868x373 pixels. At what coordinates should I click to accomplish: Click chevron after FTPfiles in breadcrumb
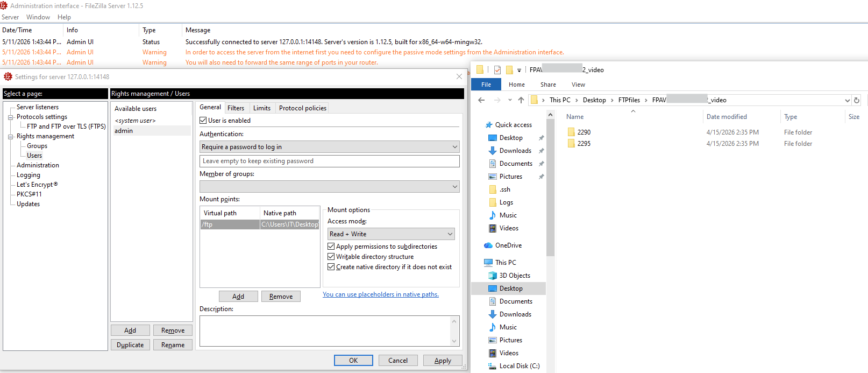coord(646,100)
